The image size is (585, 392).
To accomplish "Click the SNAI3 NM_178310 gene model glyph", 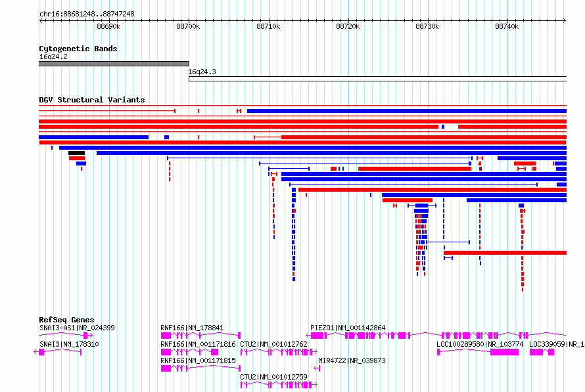I will click(57, 352).
